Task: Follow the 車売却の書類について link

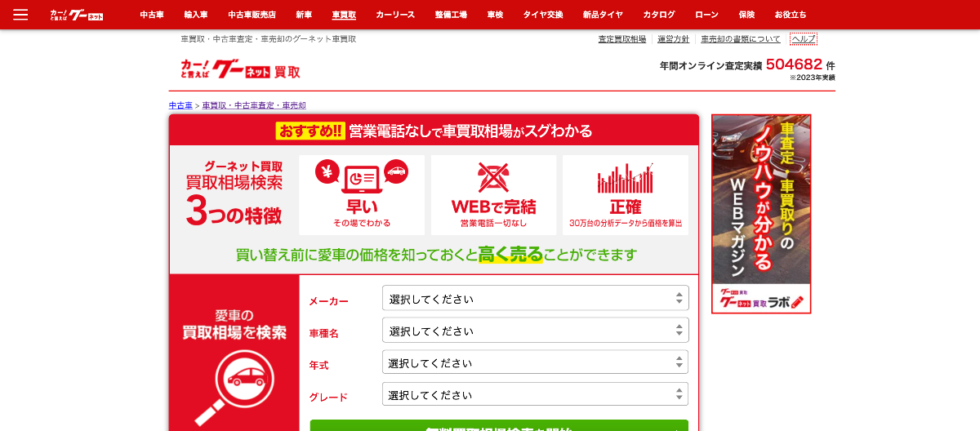Action: tap(741, 39)
